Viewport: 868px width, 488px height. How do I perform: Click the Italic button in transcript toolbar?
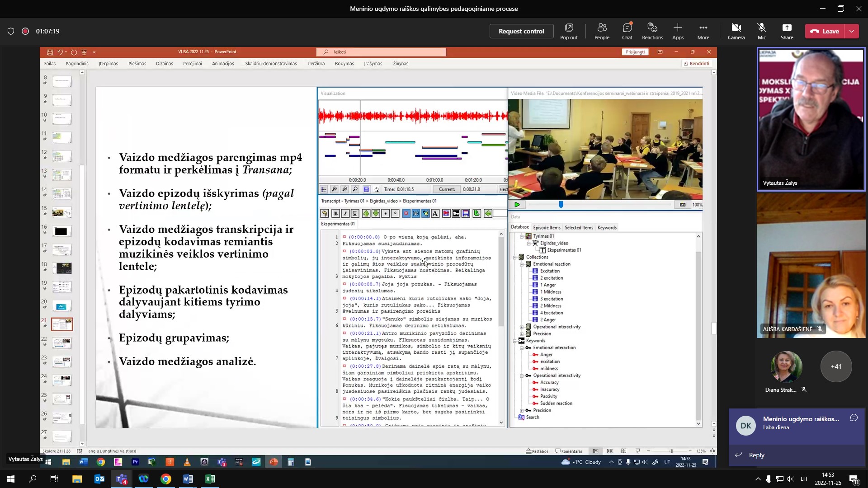click(x=345, y=213)
